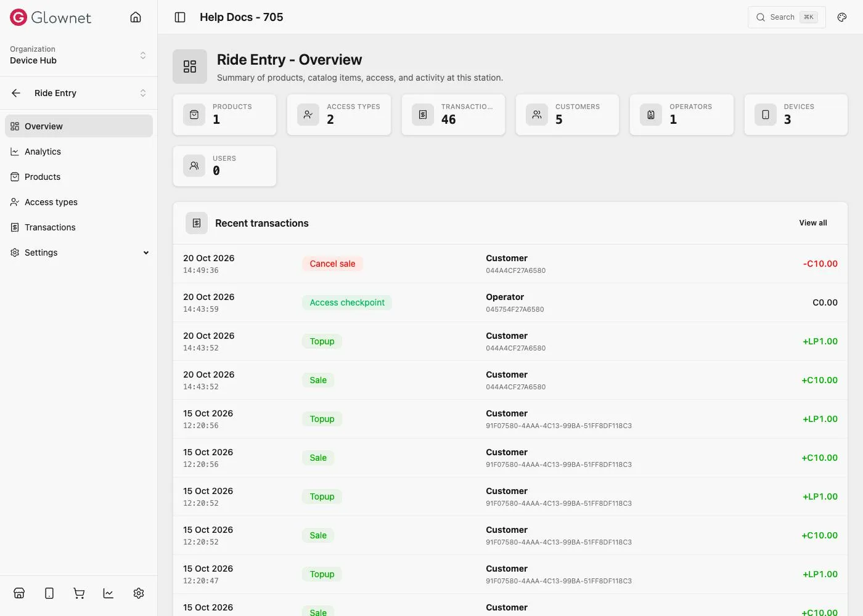The image size is (863, 616).
Task: Click the back arrow beside Ride Entry
Action: click(16, 93)
